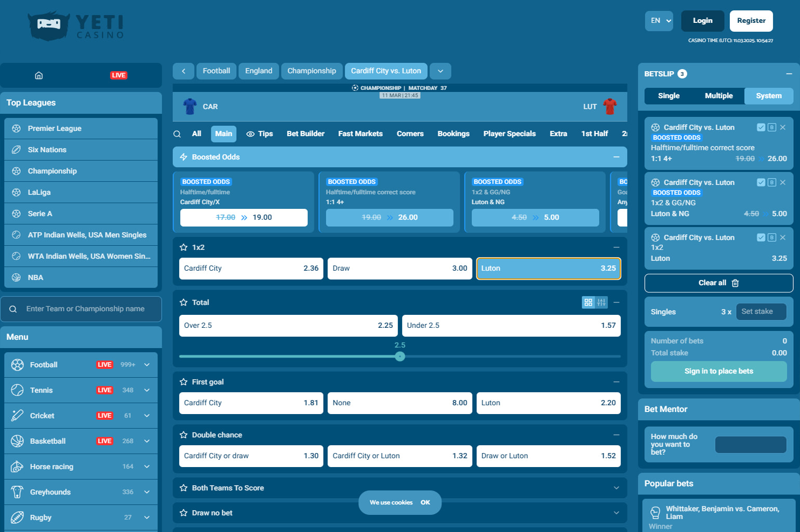The width and height of the screenshot is (800, 532).
Task: Open the Championship breadcrumb link
Action: [312, 71]
